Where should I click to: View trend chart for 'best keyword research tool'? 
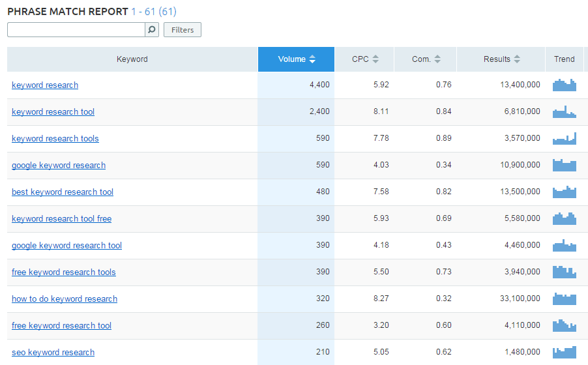pos(565,192)
